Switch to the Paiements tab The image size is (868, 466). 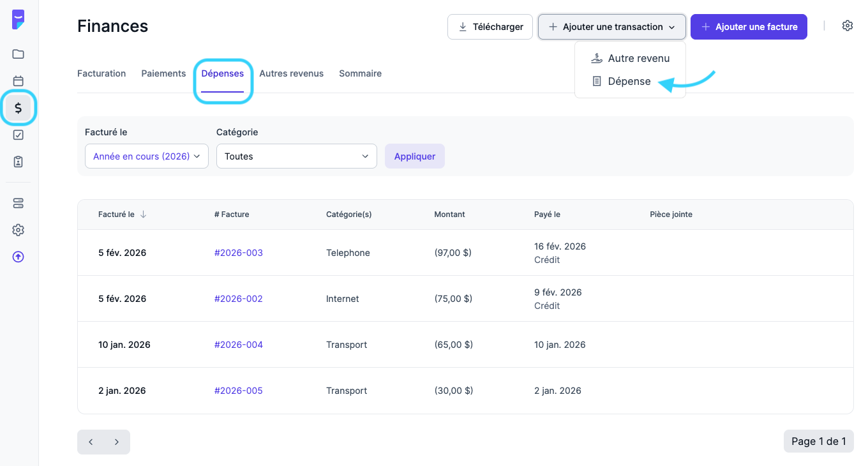[163, 73]
